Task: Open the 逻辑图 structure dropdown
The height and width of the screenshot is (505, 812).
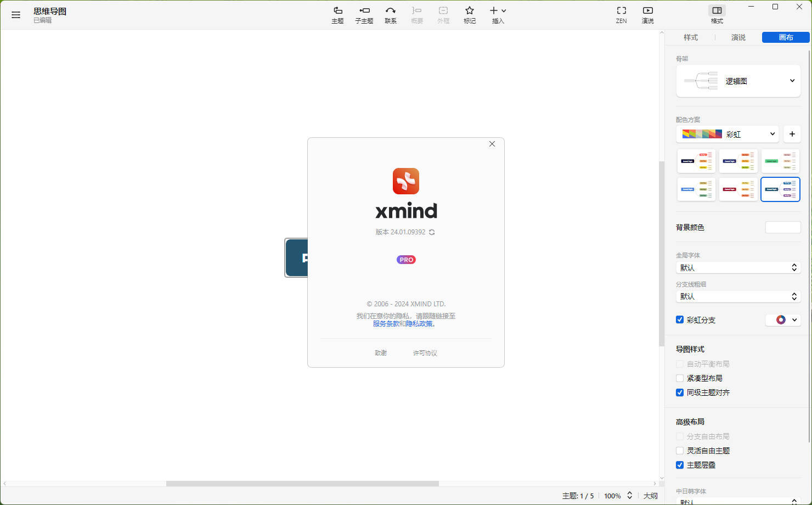Action: pyautogui.click(x=792, y=80)
